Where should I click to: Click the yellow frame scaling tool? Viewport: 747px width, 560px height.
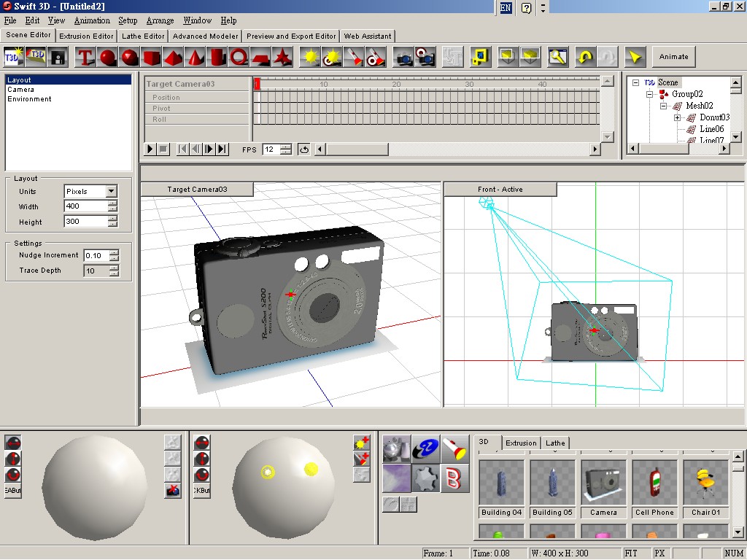(480, 57)
